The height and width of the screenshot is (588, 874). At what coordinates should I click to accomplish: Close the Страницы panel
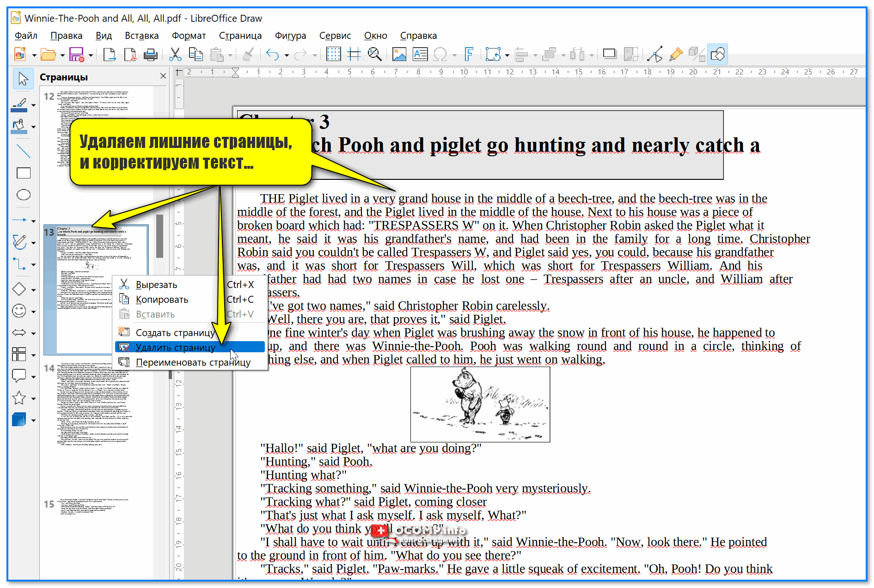pyautogui.click(x=163, y=76)
